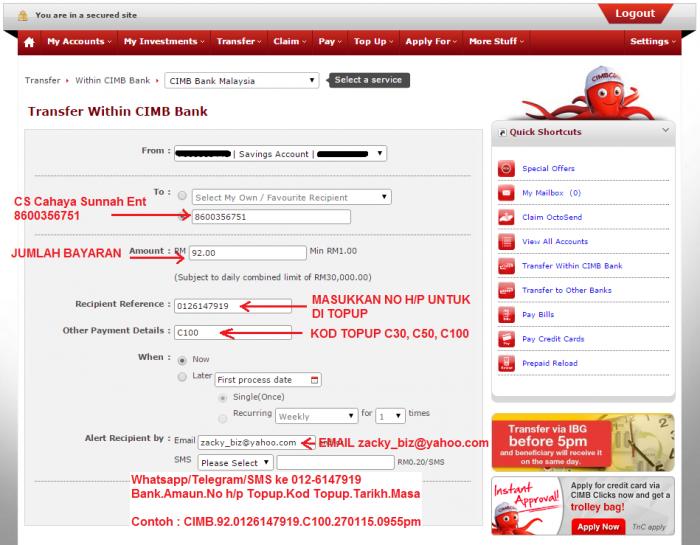Viewport: 700px width, 545px height.
Task: Open the recurrence times count dropdown
Action: [x=391, y=416]
